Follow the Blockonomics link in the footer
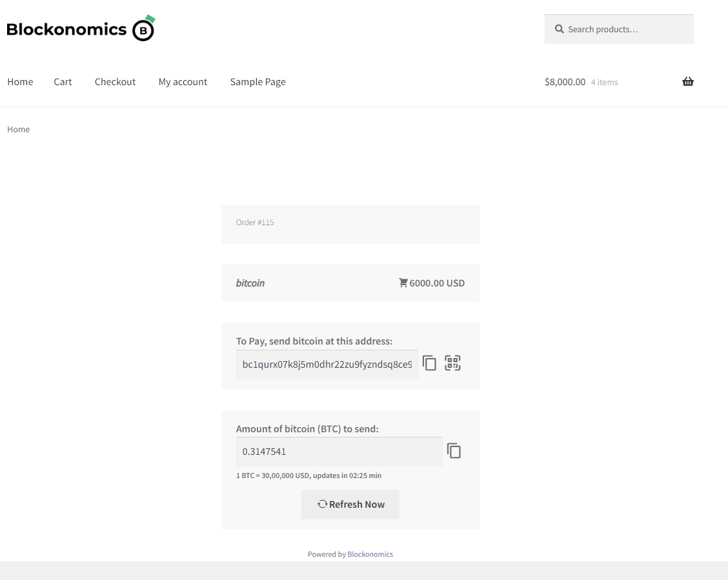 coord(370,554)
